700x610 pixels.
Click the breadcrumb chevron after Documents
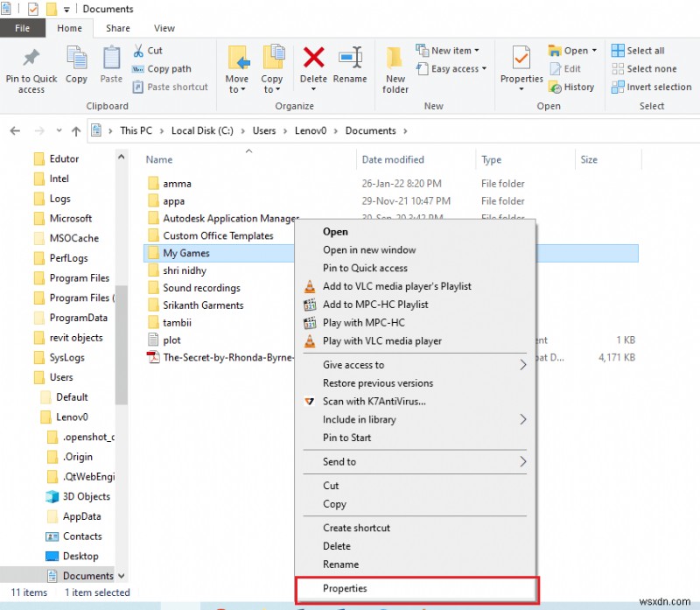(405, 131)
